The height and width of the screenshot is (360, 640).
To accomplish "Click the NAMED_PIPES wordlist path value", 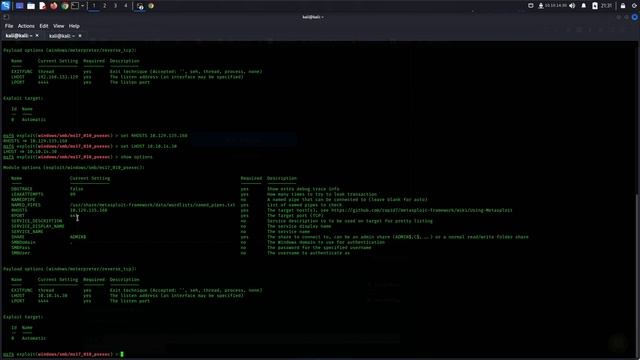I will pos(152,205).
